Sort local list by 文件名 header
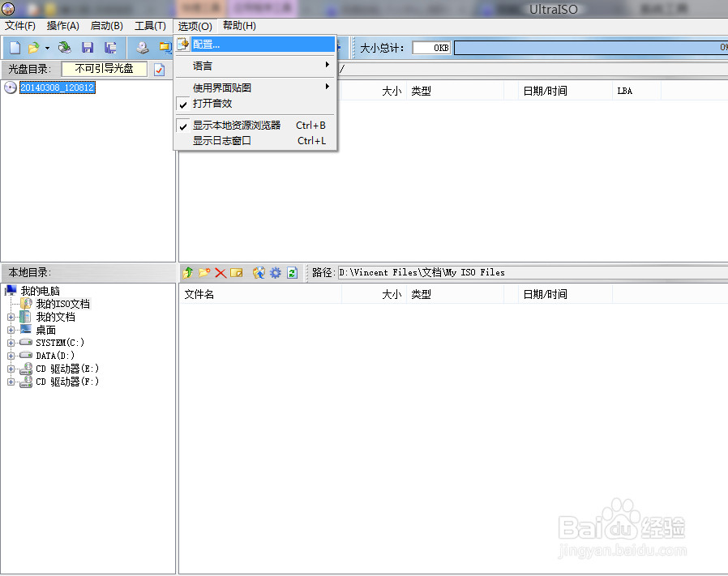This screenshot has width=728, height=576. tap(260, 294)
